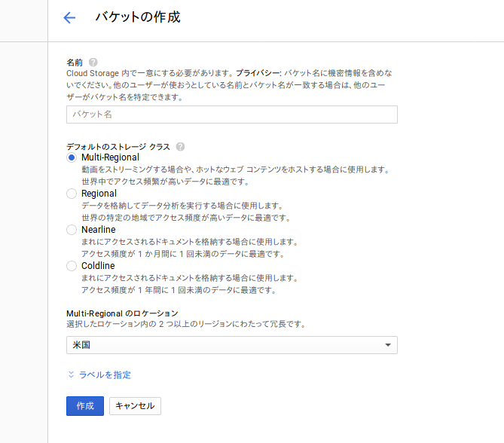Expand the ラベルを指定 section
This screenshot has width=504, height=443.
tap(99, 375)
